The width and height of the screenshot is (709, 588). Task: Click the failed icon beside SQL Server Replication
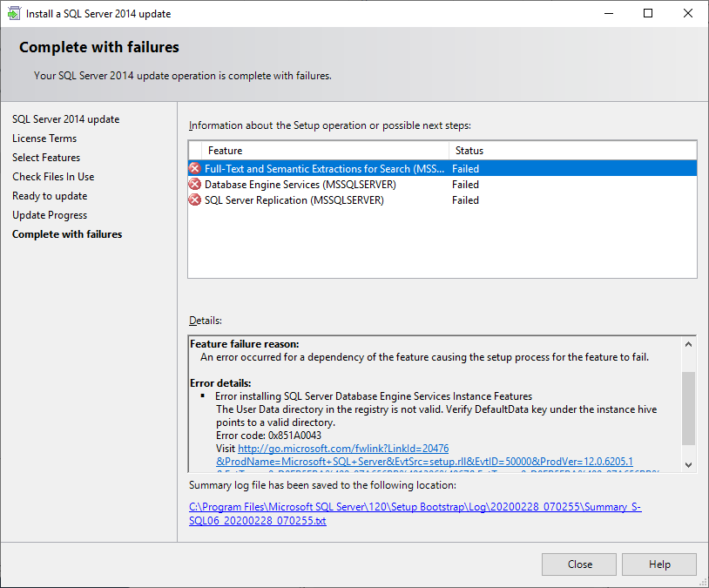pos(195,200)
